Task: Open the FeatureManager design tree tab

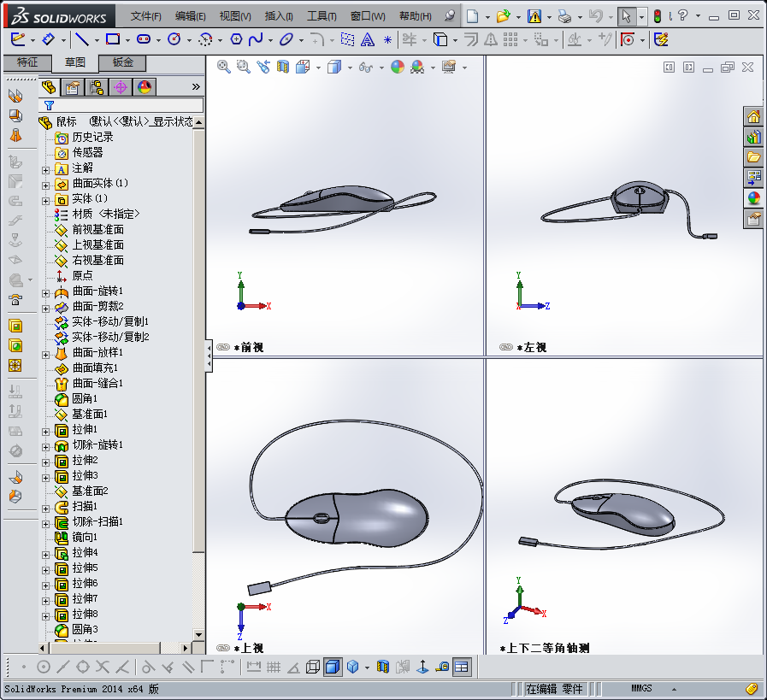Action: [49, 87]
